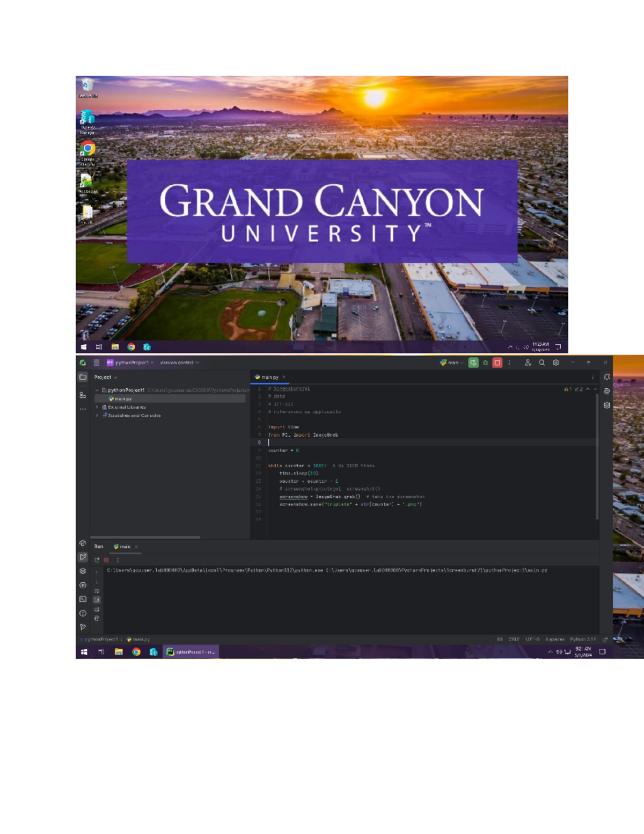Expand the External Libraries node
Screen dimensions: 644x834
point(97,407)
